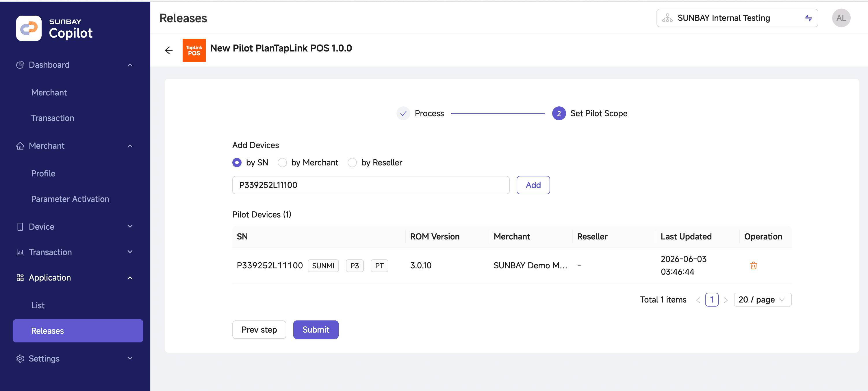This screenshot has height=391, width=868.
Task: Delete pilot device P339252L11100 via trash icon
Action: [x=754, y=265]
